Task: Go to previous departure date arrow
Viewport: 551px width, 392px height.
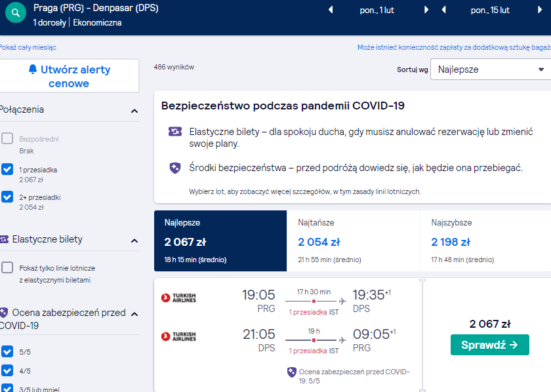Action: [331, 10]
